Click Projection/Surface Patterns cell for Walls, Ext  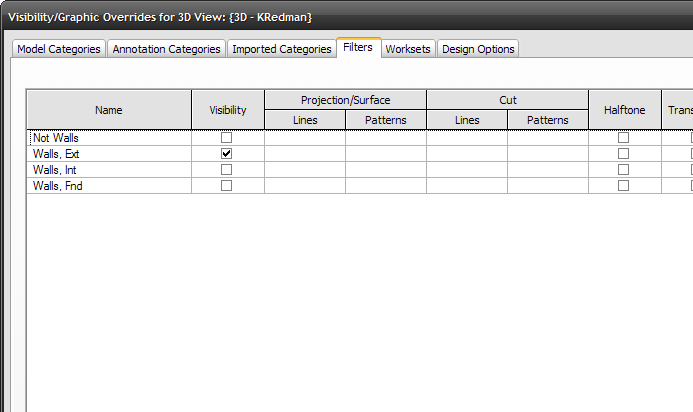pyautogui.click(x=386, y=154)
